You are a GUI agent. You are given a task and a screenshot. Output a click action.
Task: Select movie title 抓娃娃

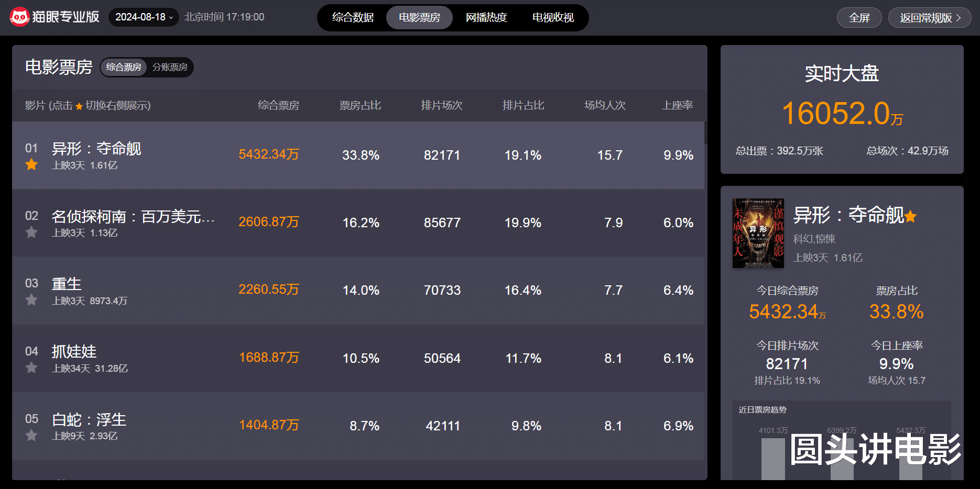point(74,351)
